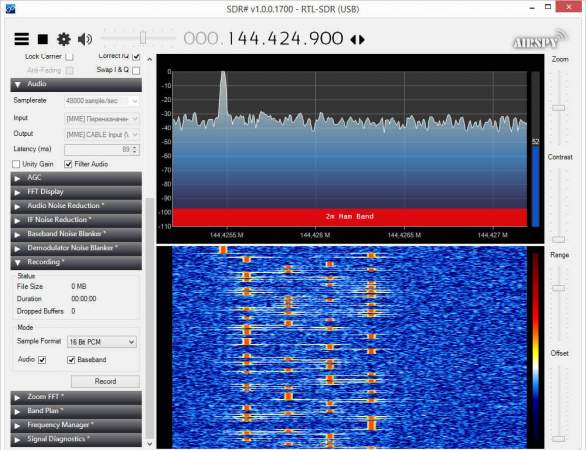
Task: Disable the Filter Audio checkbox
Action: 68,164
